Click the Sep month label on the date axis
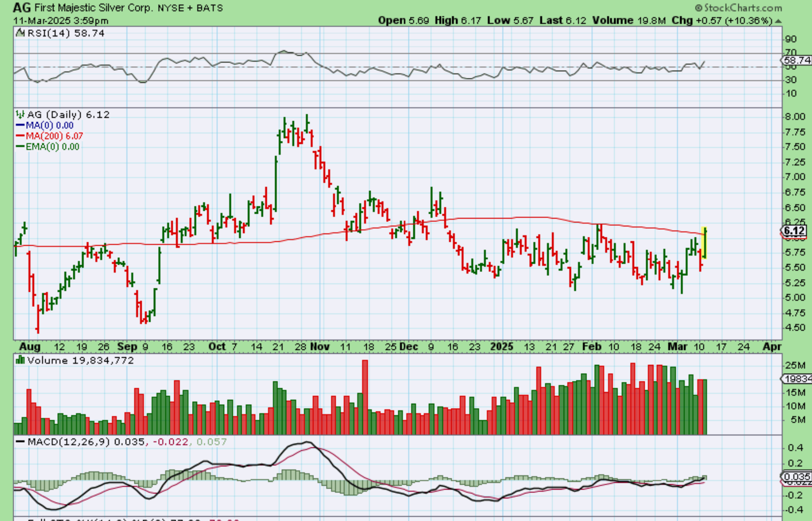812x521 pixels. click(127, 346)
